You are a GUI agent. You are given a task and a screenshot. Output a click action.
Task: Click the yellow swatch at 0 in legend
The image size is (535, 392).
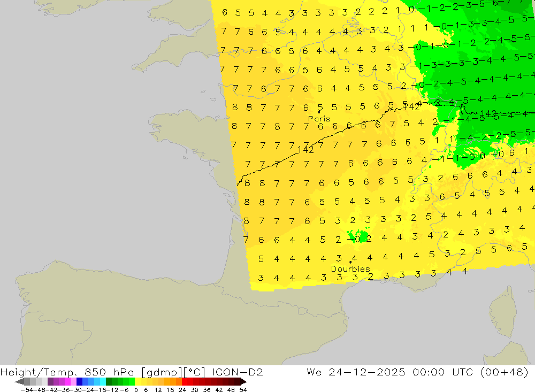138,381
